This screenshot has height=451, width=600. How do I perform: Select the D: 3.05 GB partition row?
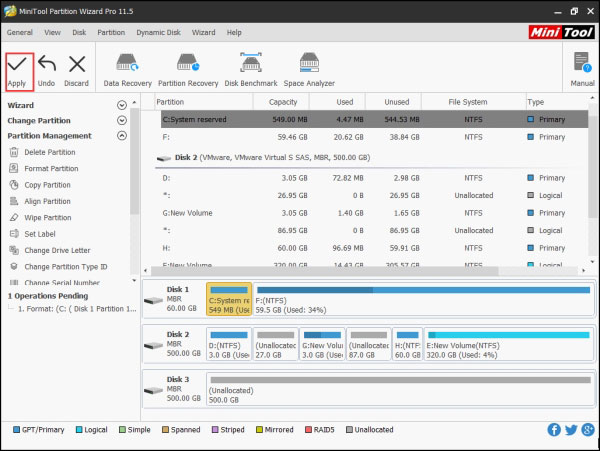click(x=374, y=178)
